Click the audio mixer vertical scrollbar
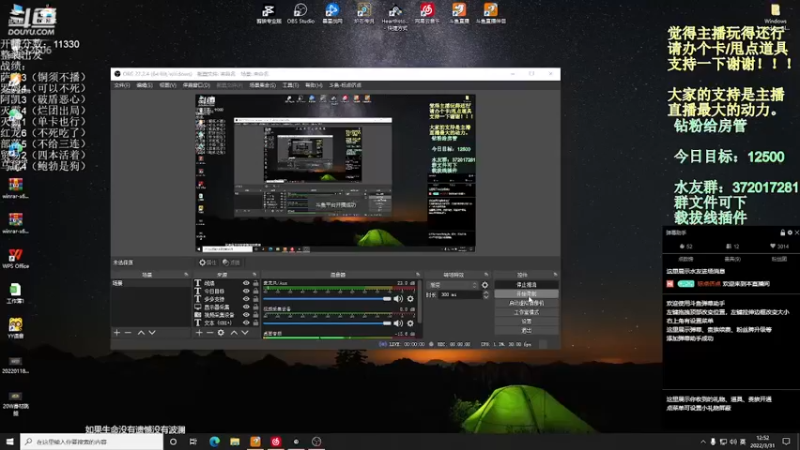The image size is (800, 450). pyautogui.click(x=420, y=302)
